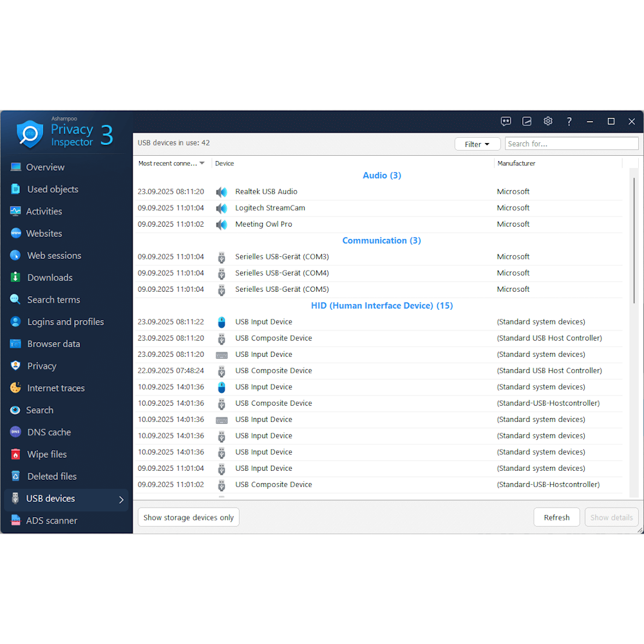Viewport: 644px width, 644px height.
Task: Open the Filter dropdown
Action: point(477,144)
